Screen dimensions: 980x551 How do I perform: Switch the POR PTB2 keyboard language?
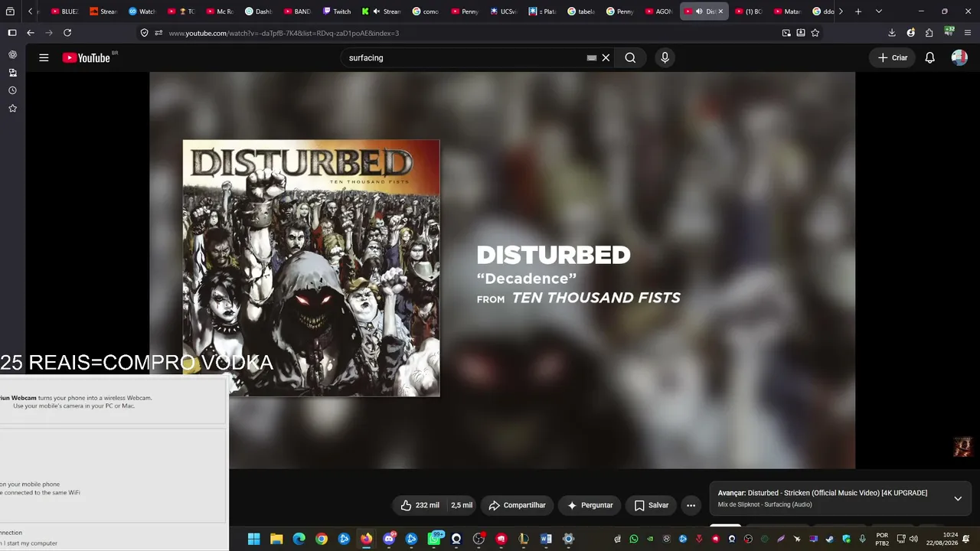click(x=882, y=539)
